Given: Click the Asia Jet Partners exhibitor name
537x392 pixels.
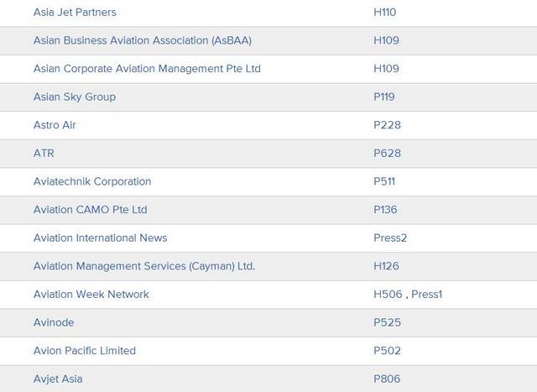Looking at the screenshot, I should point(75,13).
